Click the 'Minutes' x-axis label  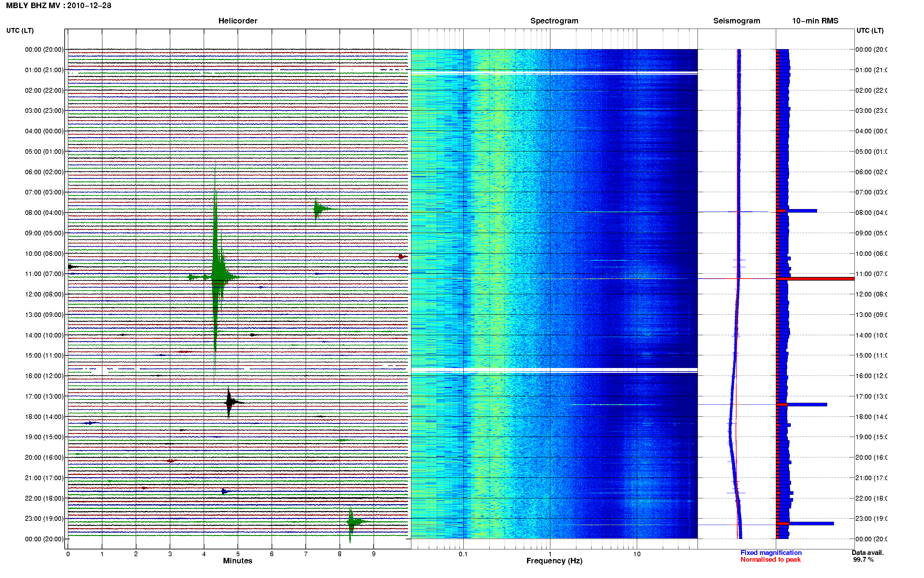(237, 561)
